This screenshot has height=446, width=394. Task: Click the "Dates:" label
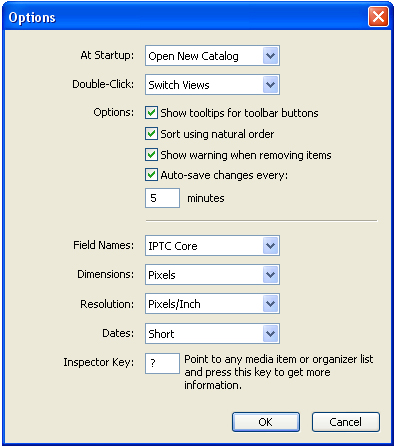[x=118, y=333]
